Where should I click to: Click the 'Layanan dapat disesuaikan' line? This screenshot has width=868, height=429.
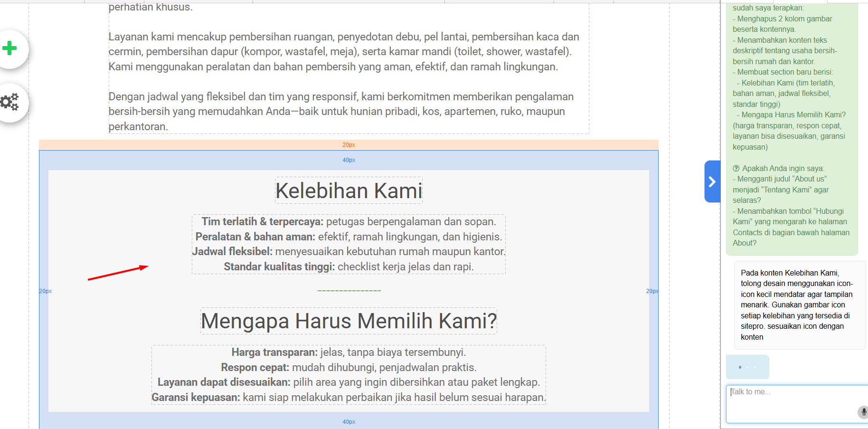(x=349, y=382)
